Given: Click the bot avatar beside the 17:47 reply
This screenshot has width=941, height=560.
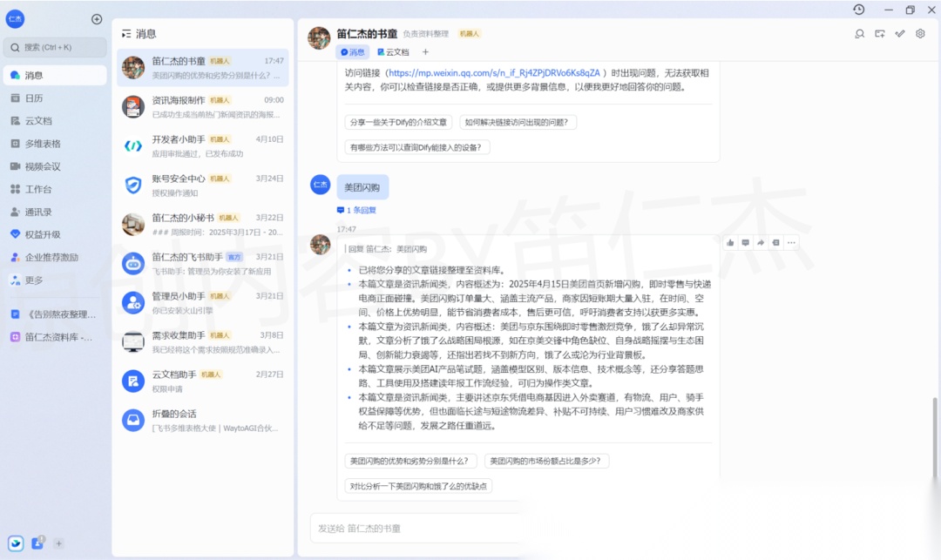Looking at the screenshot, I should pyautogui.click(x=320, y=245).
